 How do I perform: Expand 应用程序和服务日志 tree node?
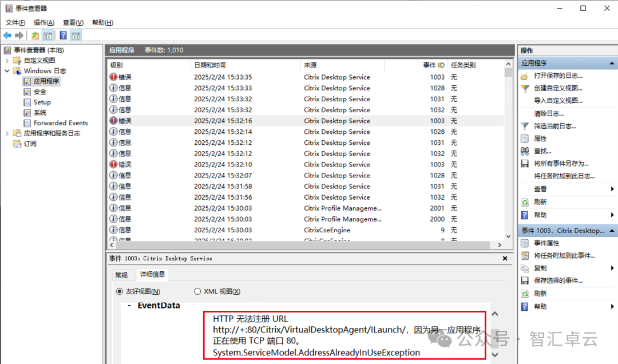click(7, 134)
